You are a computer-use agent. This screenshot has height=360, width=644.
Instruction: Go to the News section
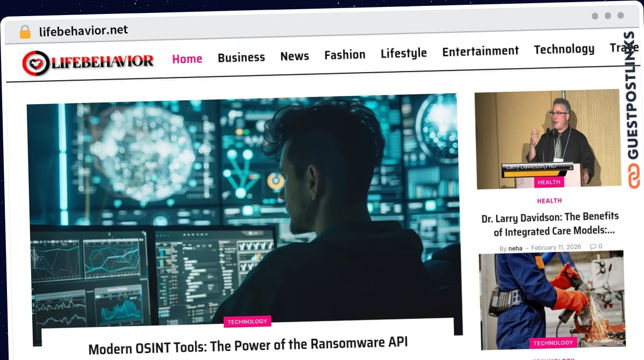295,56
